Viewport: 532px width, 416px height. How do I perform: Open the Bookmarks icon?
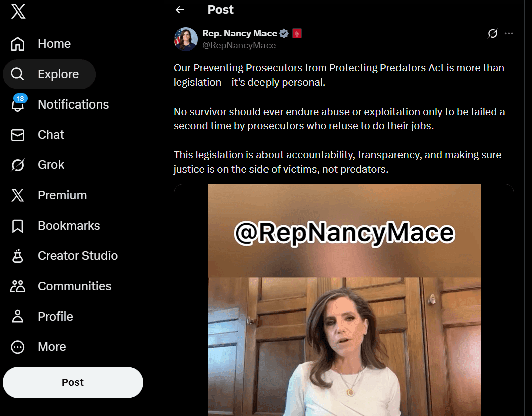pyautogui.click(x=17, y=226)
